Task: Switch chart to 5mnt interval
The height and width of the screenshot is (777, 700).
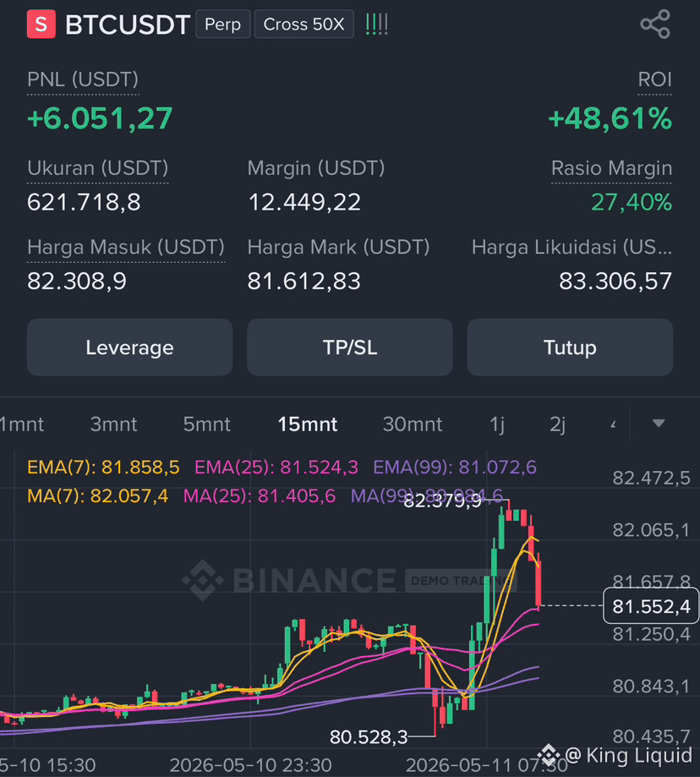Action: 206,424
